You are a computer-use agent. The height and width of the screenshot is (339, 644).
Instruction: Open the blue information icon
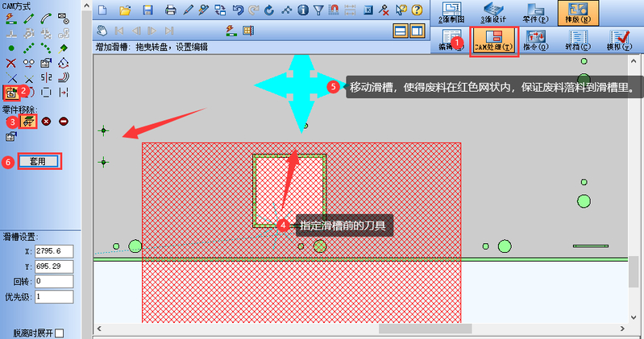click(x=303, y=10)
